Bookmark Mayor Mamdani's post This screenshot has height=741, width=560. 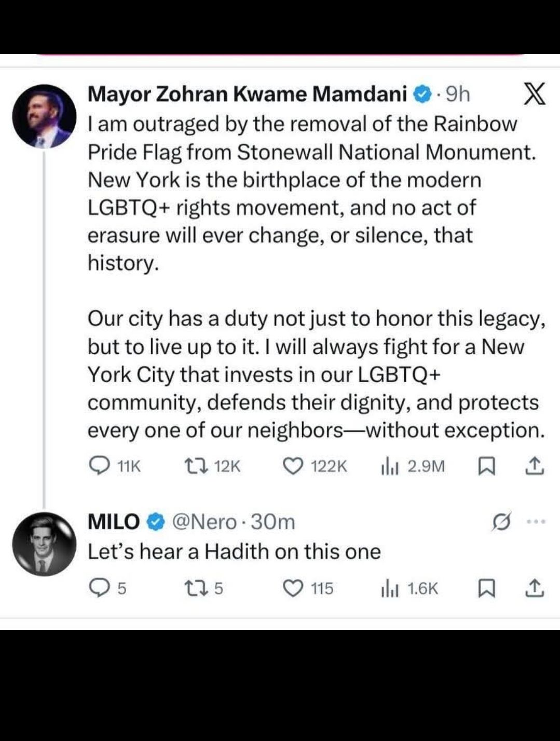tap(485, 466)
